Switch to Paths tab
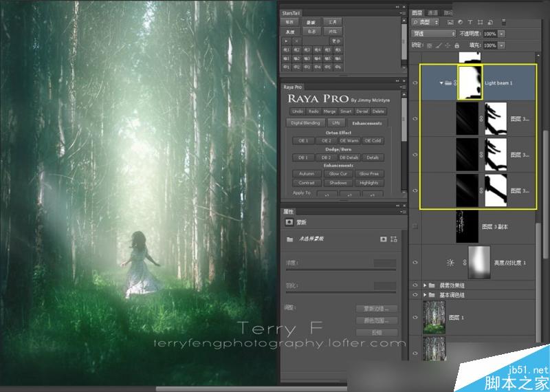Image resolution: width=550 pixels, height=392 pixels. [x=448, y=12]
